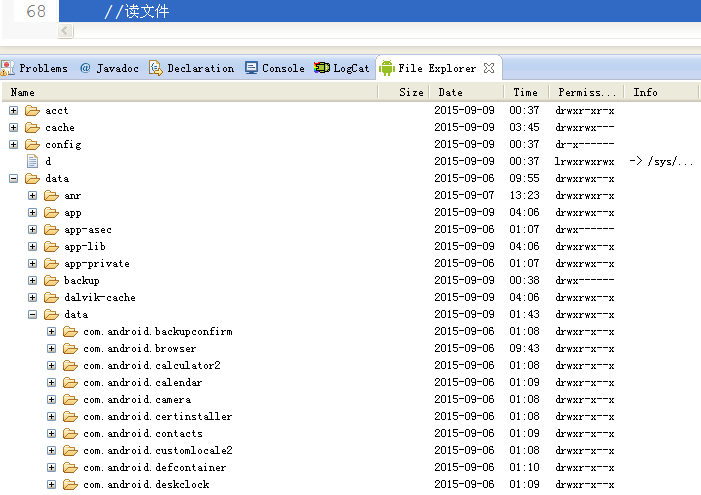The height and width of the screenshot is (495, 701).
Task: Click com.android.contacts folder icon
Action: (70, 433)
